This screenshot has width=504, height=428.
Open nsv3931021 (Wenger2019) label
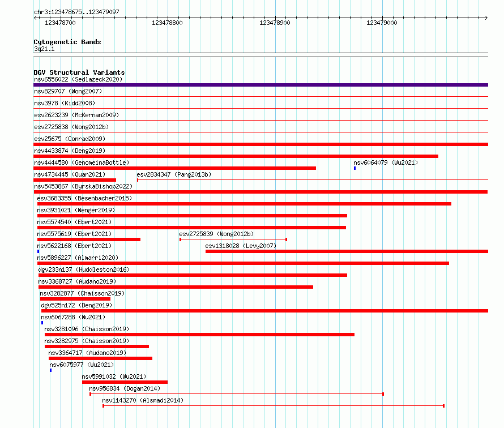click(x=76, y=210)
